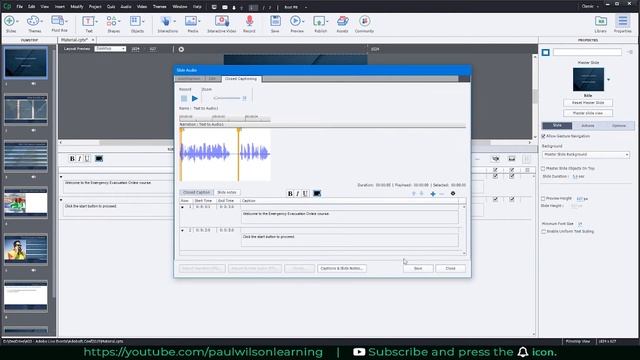
Task: Enable Uniform Text Scaling checkbox
Action: pos(543,231)
